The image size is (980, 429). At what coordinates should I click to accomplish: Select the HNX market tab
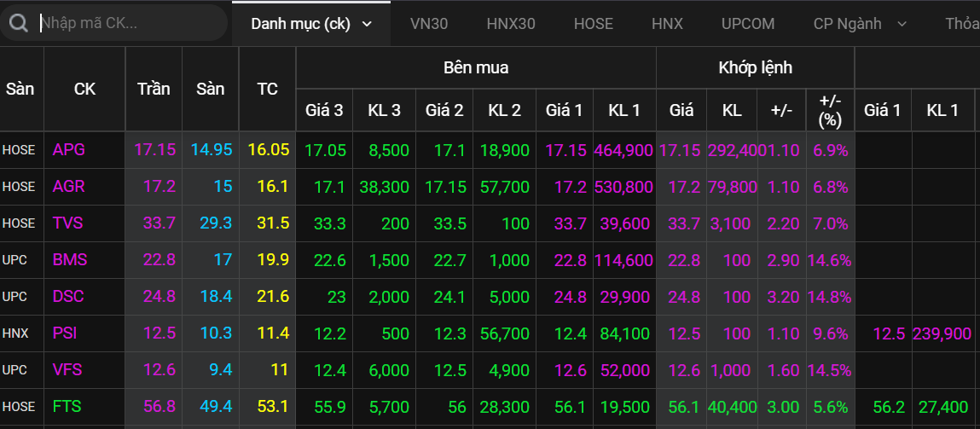point(667,24)
